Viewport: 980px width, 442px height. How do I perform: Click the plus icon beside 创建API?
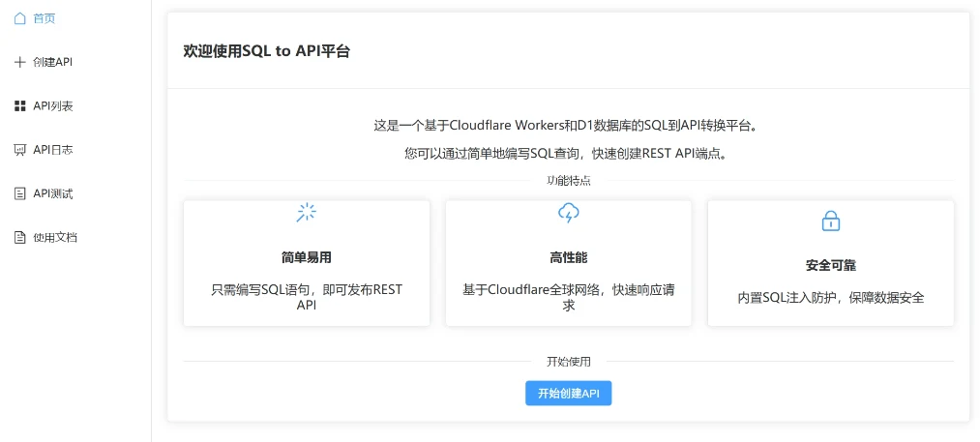point(20,63)
